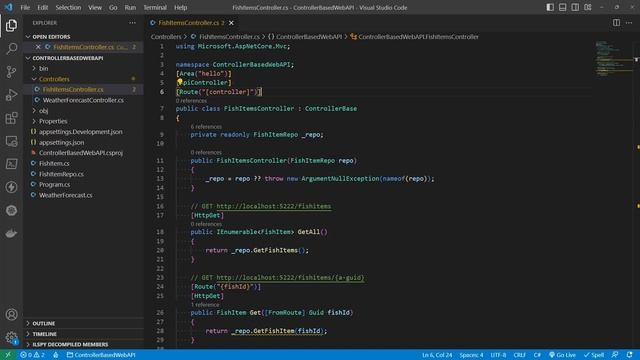
Task: Click the Spell checker status item
Action: click(x=594, y=355)
